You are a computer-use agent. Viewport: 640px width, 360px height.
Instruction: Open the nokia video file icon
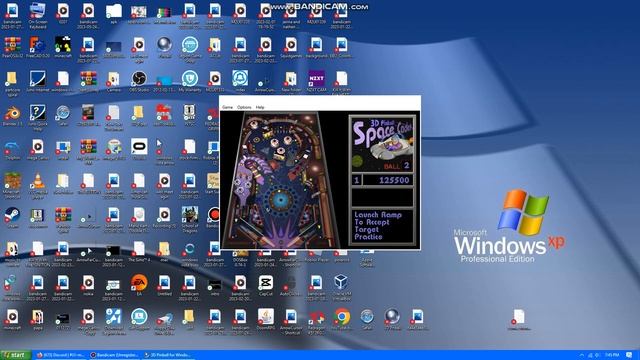pos(88,285)
